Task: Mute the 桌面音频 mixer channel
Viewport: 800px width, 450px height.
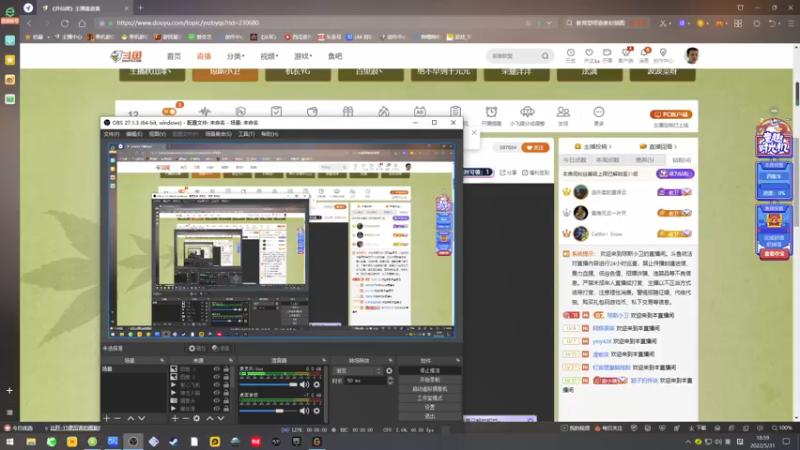Action: pos(305,411)
